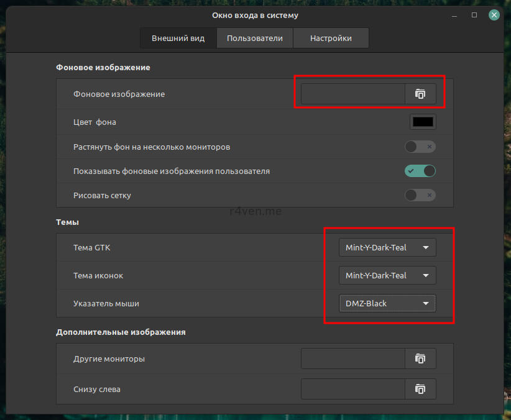Select the Внешний вид tab
The height and width of the screenshot is (420, 511).
(x=178, y=38)
